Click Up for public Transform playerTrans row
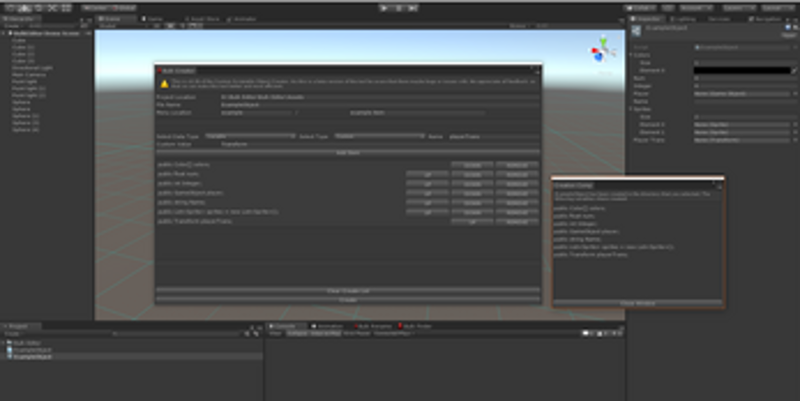Viewport: 800px width, 401px height. coord(472,222)
